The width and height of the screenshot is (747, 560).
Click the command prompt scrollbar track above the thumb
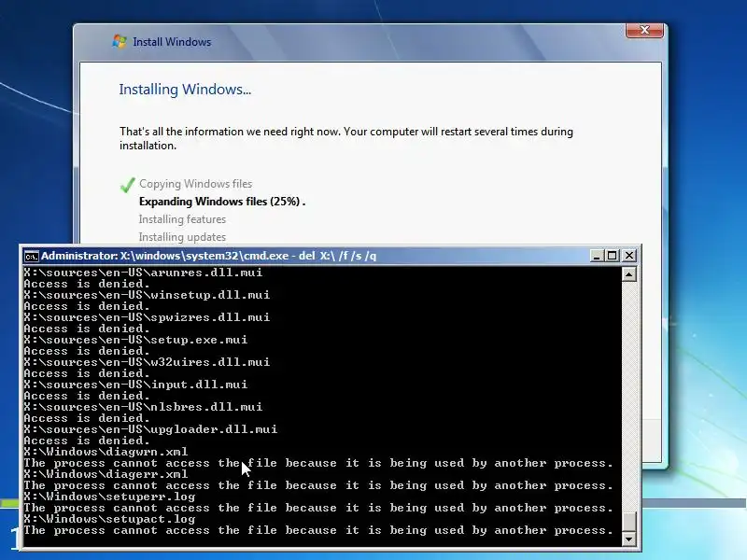pos(629,395)
